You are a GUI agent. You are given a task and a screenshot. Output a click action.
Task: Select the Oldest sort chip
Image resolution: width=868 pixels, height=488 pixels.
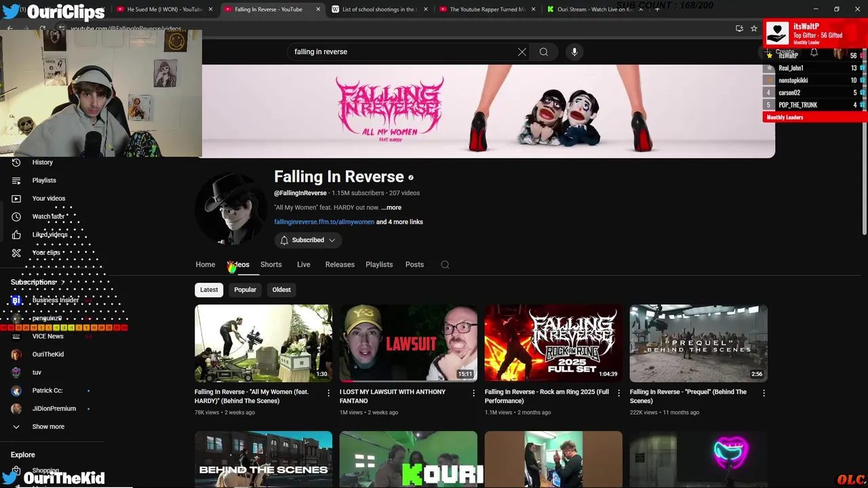pos(281,289)
